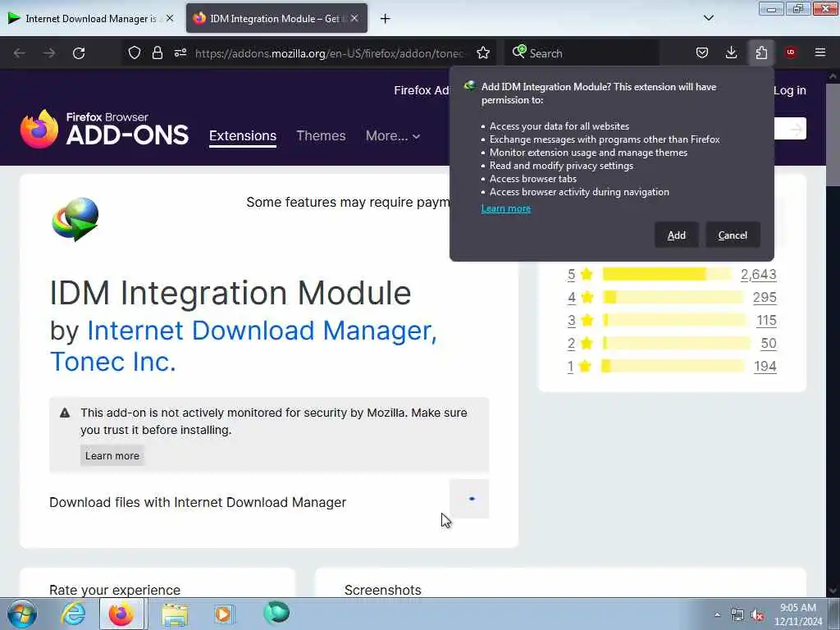Click Firefox taskbar icon
This screenshot has height=630, width=840.
click(121, 614)
